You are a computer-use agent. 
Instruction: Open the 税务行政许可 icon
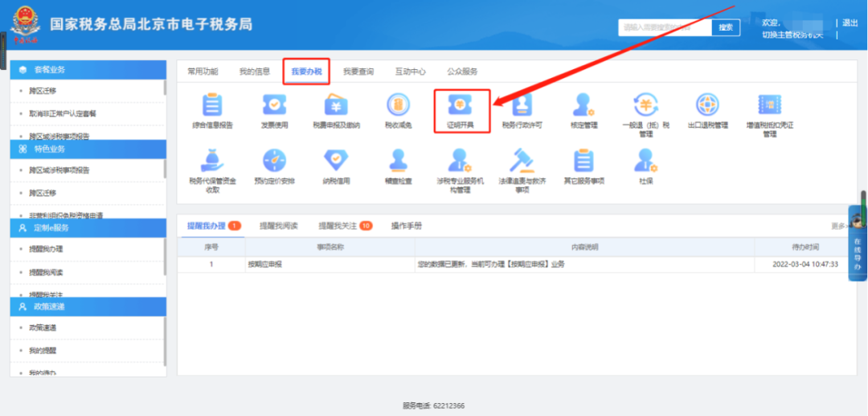click(522, 104)
